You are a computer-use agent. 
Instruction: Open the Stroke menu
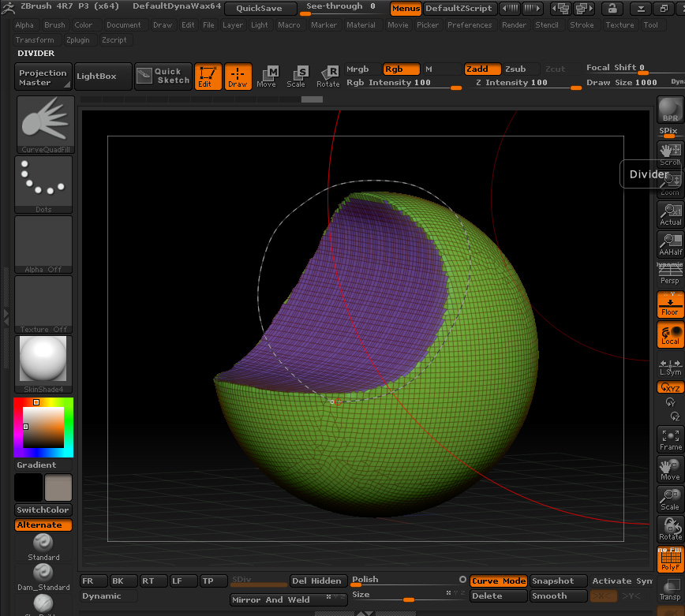[x=582, y=24]
